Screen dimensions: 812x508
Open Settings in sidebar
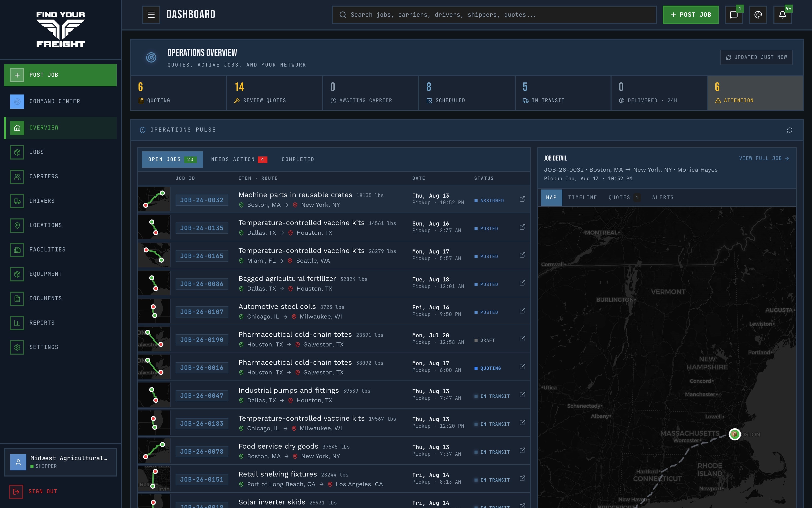pyautogui.click(x=60, y=347)
